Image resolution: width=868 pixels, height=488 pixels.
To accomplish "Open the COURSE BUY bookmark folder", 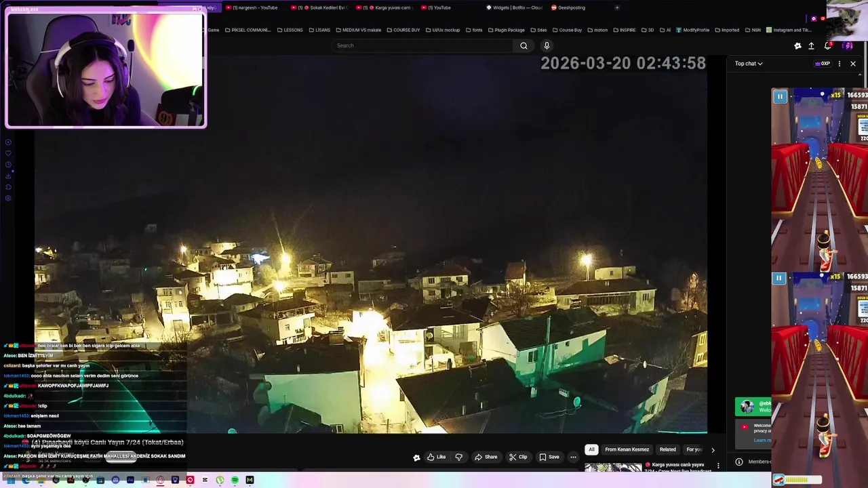I will [403, 30].
